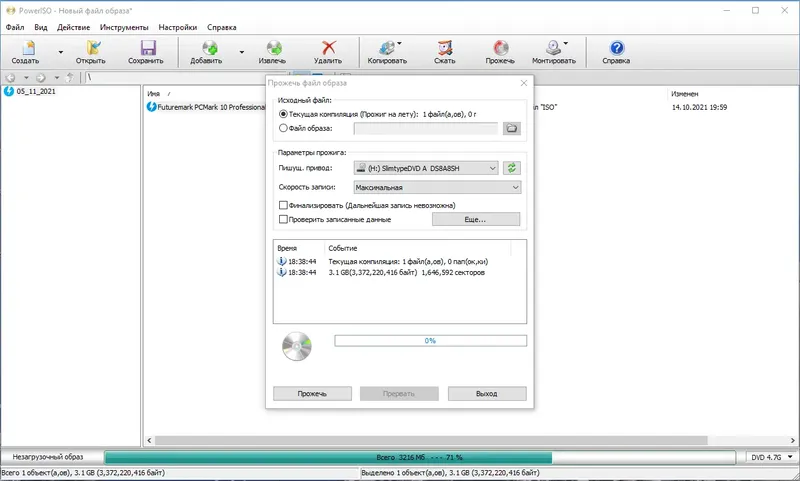Select Futuremark PCMark 10 Professional file

click(x=206, y=107)
